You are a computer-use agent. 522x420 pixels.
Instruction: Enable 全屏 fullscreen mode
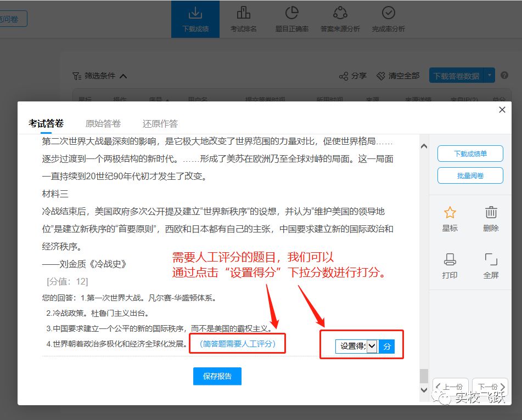(490, 266)
